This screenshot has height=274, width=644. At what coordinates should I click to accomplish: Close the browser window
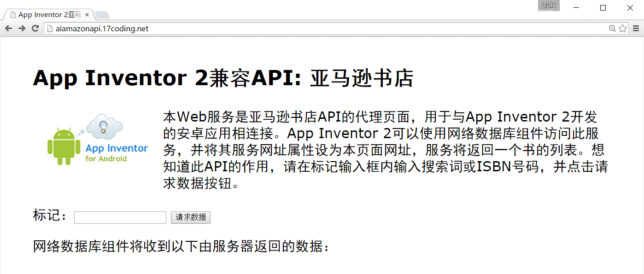[x=630, y=8]
